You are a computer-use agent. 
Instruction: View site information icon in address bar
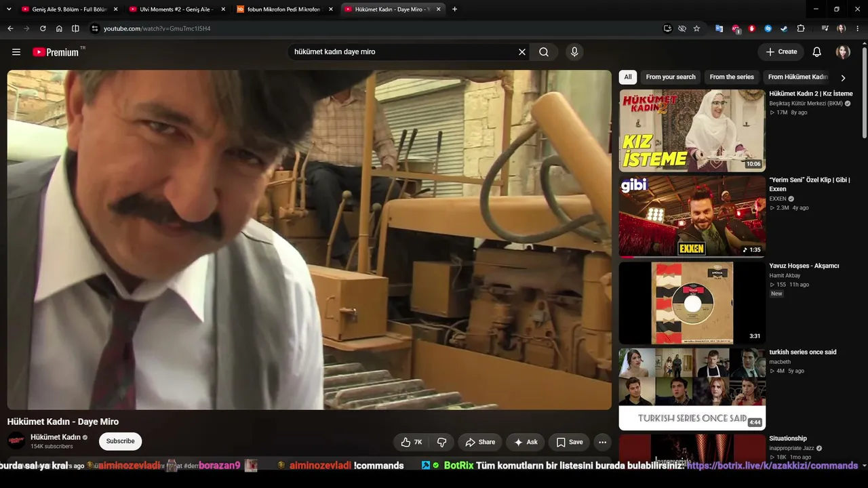pyautogui.click(x=95, y=28)
